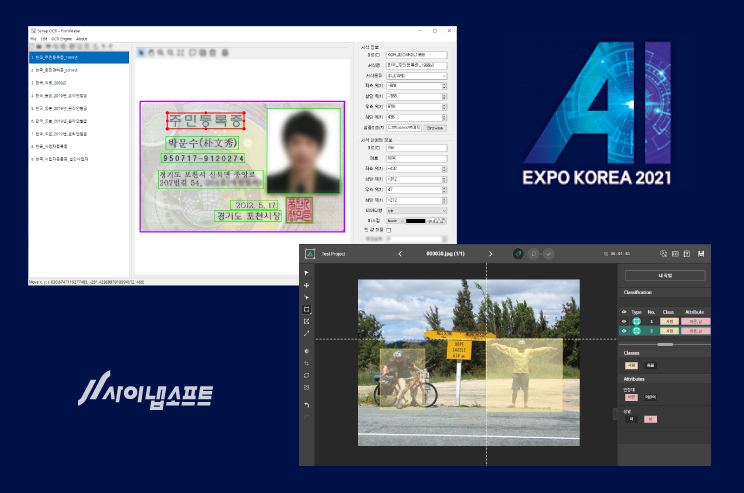Toggle visibility eye for annotation row 2
Viewport: 744px width, 493px height.
[624, 331]
